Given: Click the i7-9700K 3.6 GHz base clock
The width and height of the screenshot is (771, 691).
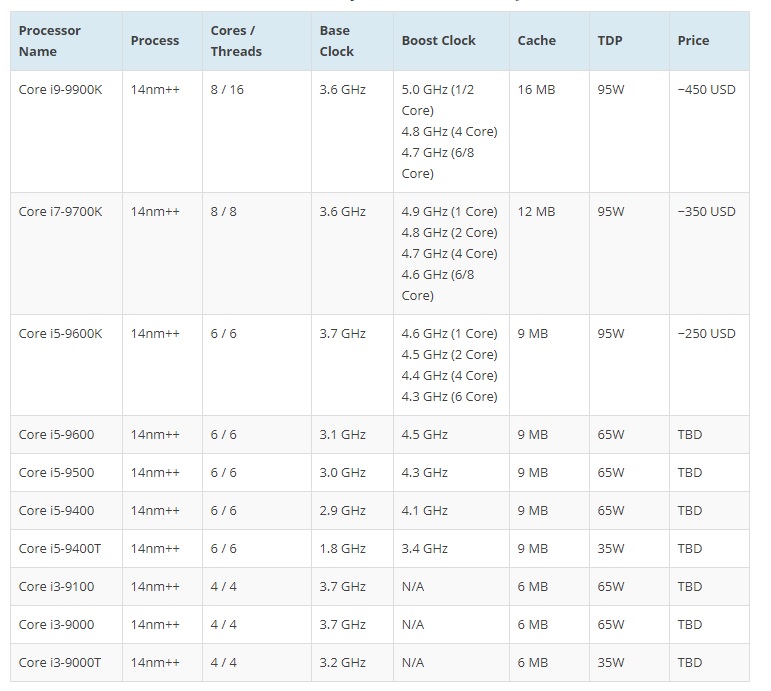Looking at the screenshot, I should [x=352, y=253].
